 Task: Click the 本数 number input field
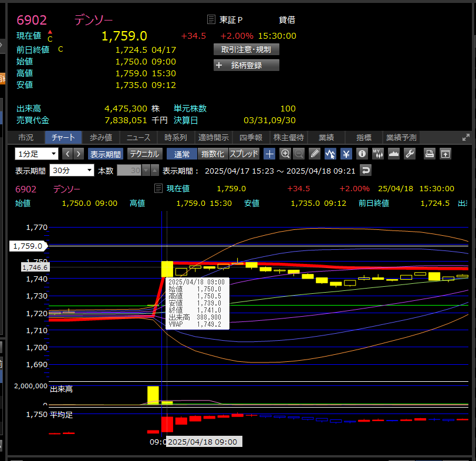pos(130,171)
